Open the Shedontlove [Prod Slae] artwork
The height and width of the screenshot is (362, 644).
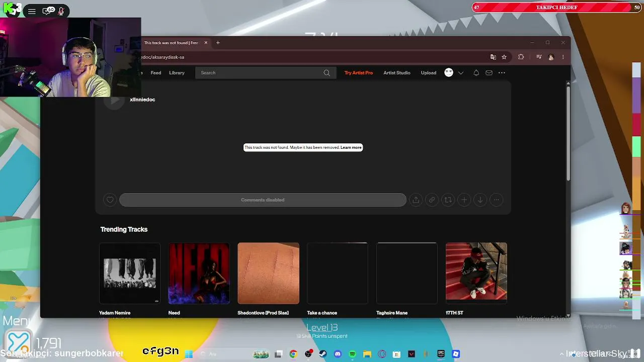(269, 274)
